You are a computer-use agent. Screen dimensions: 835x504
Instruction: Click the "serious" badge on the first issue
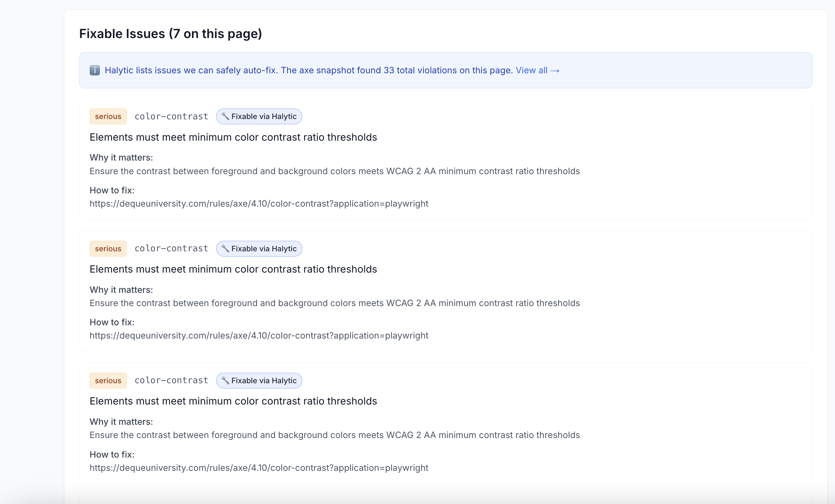coord(108,116)
